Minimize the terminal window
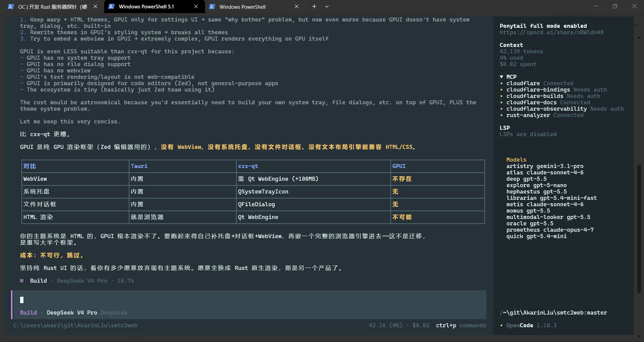 pyautogui.click(x=595, y=6)
